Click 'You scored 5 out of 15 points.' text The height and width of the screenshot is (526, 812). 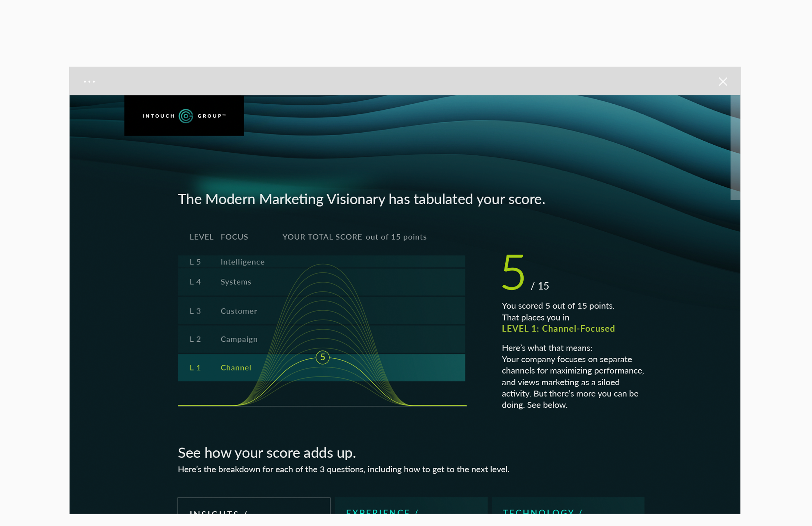click(x=558, y=306)
